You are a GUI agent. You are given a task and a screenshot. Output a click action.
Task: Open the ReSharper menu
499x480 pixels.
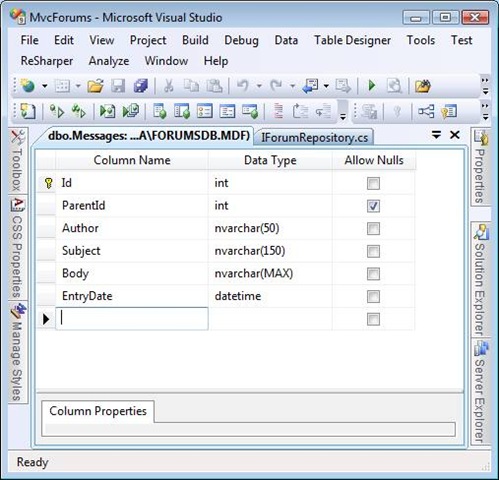click(x=47, y=61)
